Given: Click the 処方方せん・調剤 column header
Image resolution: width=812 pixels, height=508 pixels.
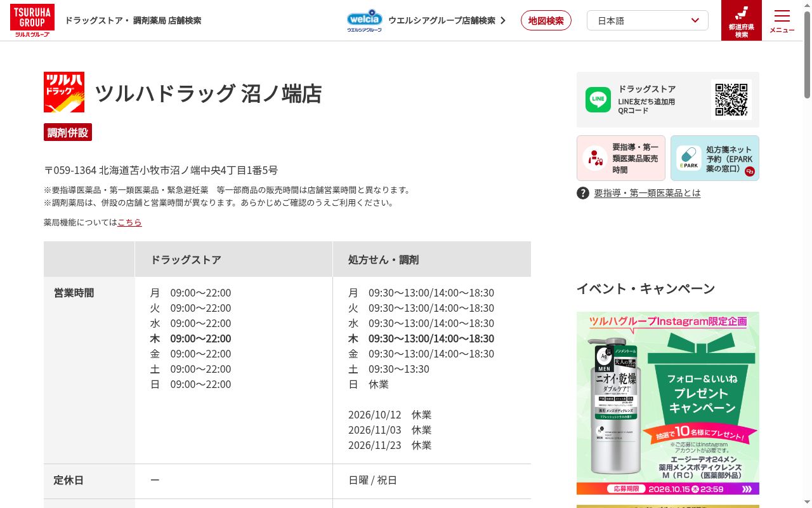Looking at the screenshot, I should [x=432, y=259].
